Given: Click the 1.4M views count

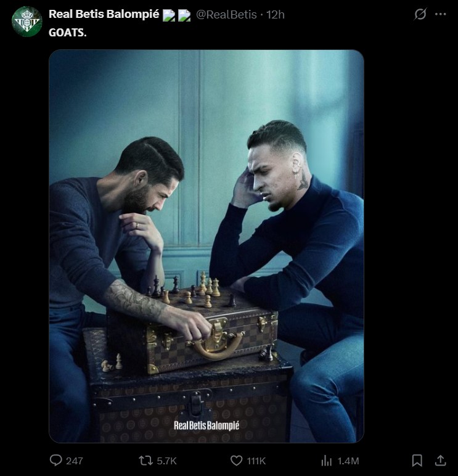Looking at the screenshot, I should click(348, 461).
